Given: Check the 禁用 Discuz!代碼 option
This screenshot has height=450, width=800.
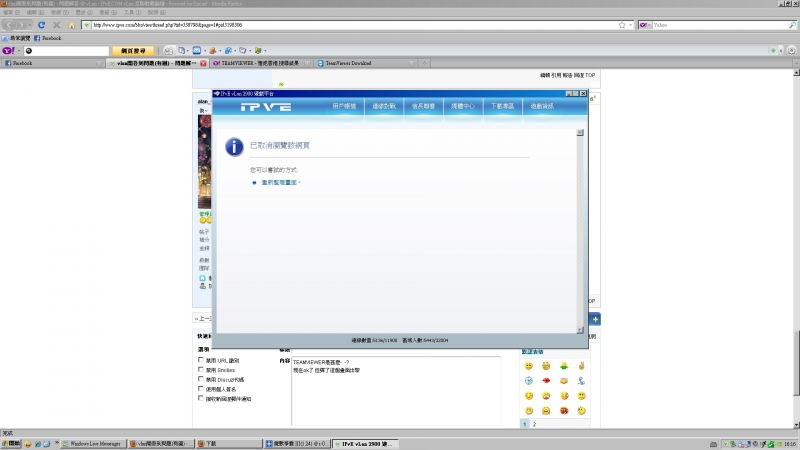Looking at the screenshot, I should tap(201, 379).
